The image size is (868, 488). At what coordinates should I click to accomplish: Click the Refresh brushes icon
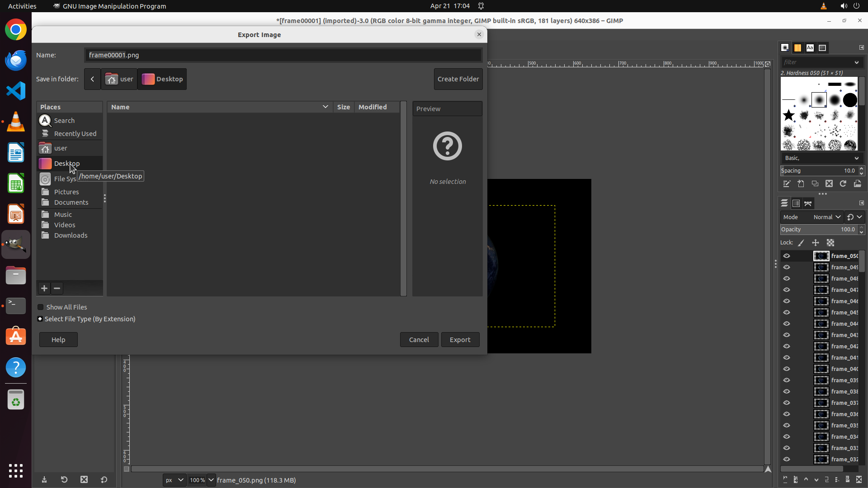[843, 184]
